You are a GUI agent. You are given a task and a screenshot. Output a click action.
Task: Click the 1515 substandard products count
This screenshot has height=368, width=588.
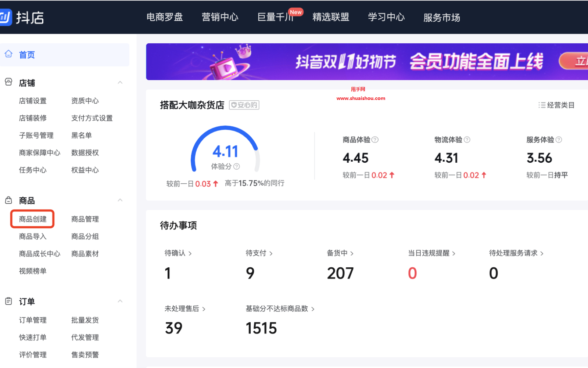pyautogui.click(x=261, y=328)
